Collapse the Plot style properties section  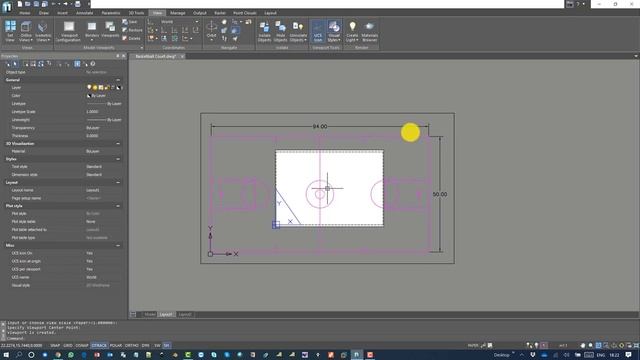118,206
